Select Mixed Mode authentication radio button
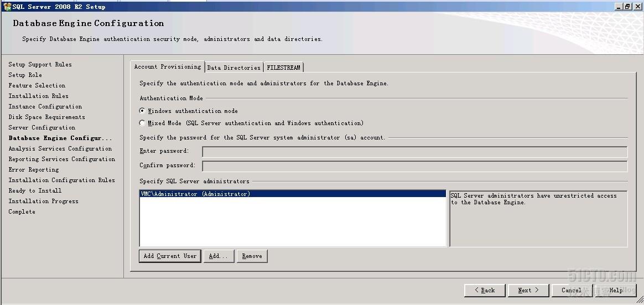Image resolution: width=644 pixels, height=305 pixels. click(142, 122)
